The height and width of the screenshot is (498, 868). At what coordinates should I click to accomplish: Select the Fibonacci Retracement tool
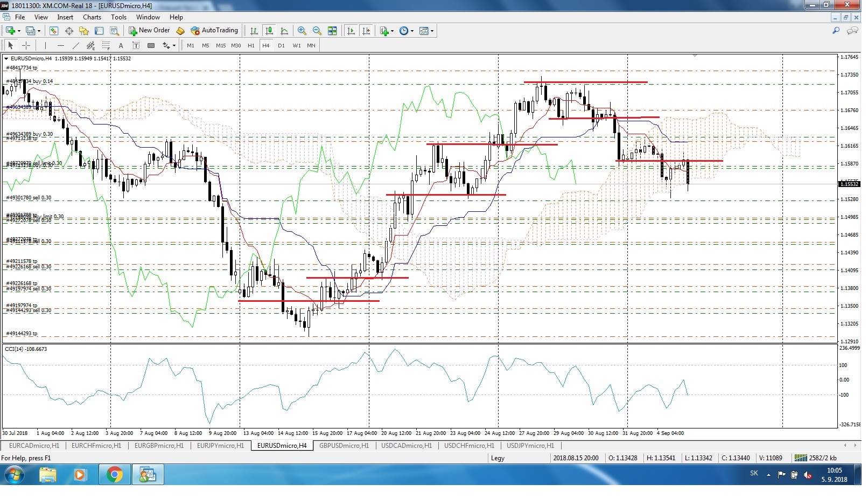pos(106,45)
